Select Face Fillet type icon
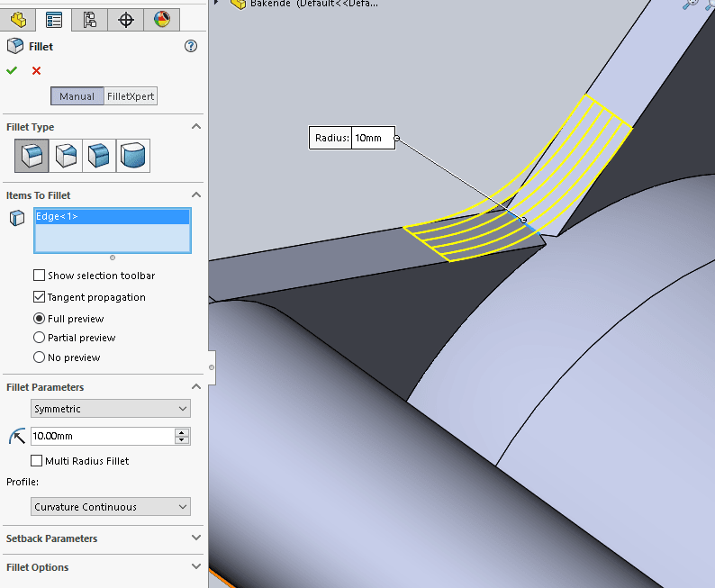The width and height of the screenshot is (715, 588). pos(98,156)
